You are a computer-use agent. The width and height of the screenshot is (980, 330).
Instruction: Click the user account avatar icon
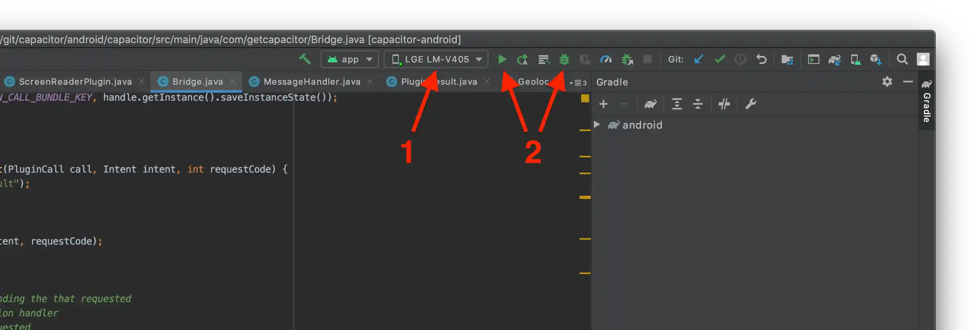923,60
